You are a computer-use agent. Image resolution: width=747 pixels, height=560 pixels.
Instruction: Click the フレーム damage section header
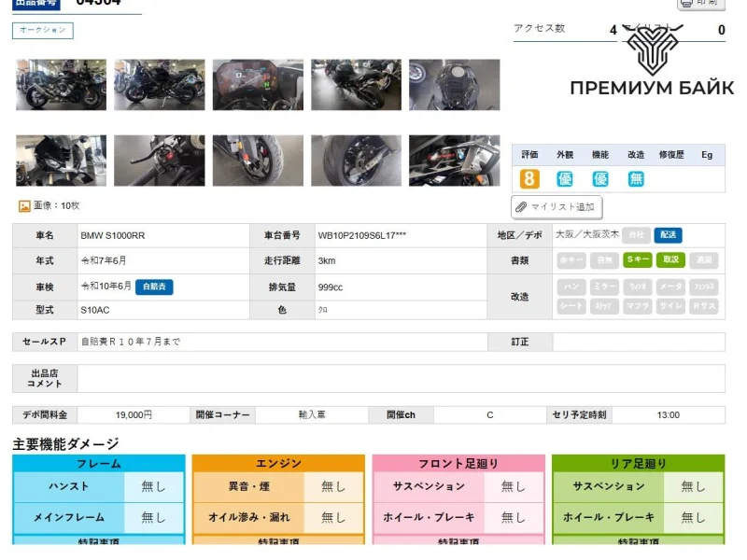[98, 464]
